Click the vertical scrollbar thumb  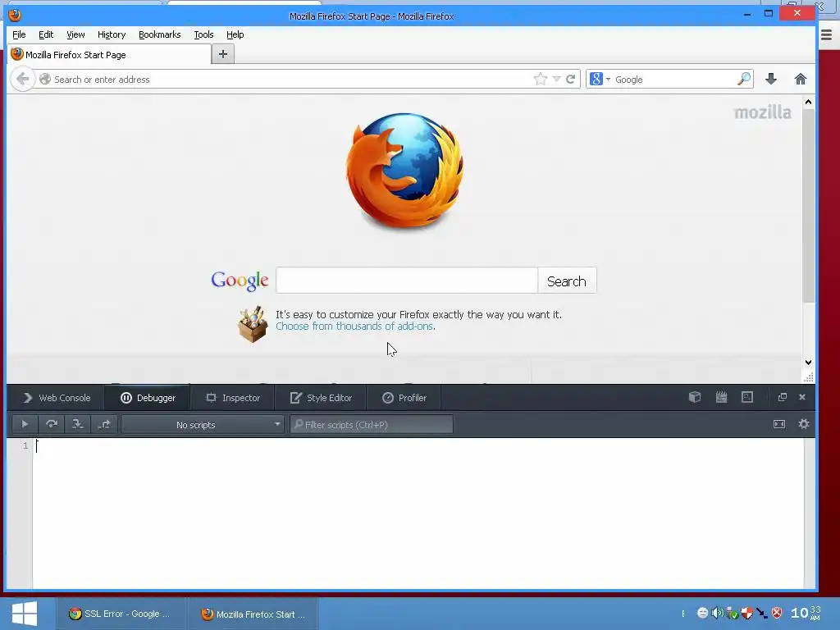[x=808, y=206]
